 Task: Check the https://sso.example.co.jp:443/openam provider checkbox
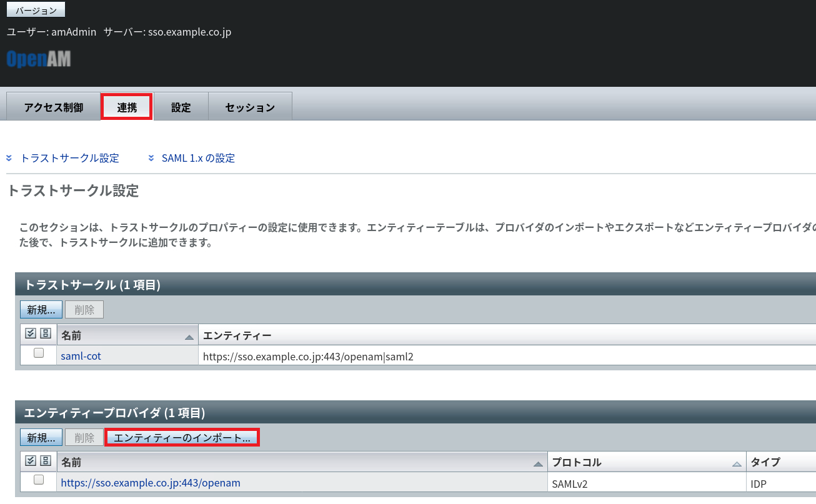(39, 480)
